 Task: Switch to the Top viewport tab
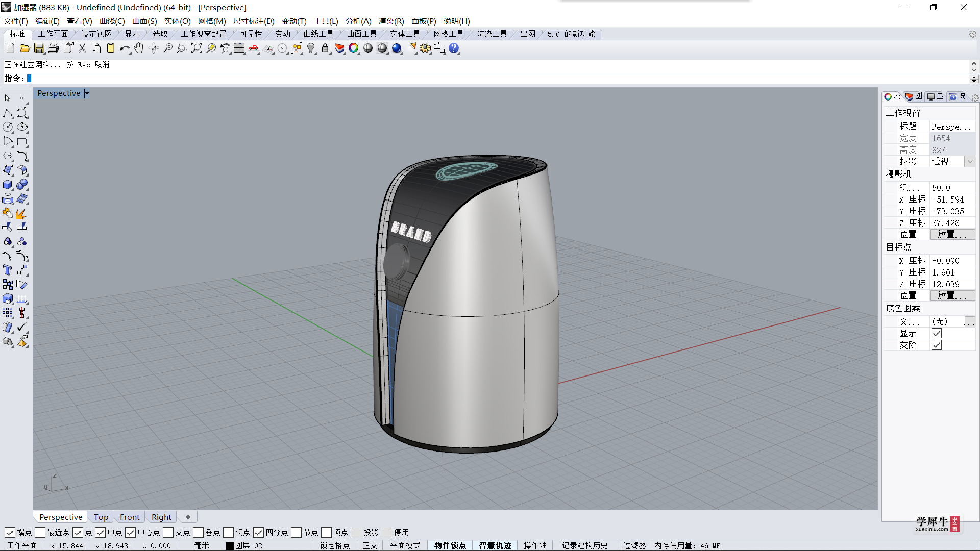[101, 517]
